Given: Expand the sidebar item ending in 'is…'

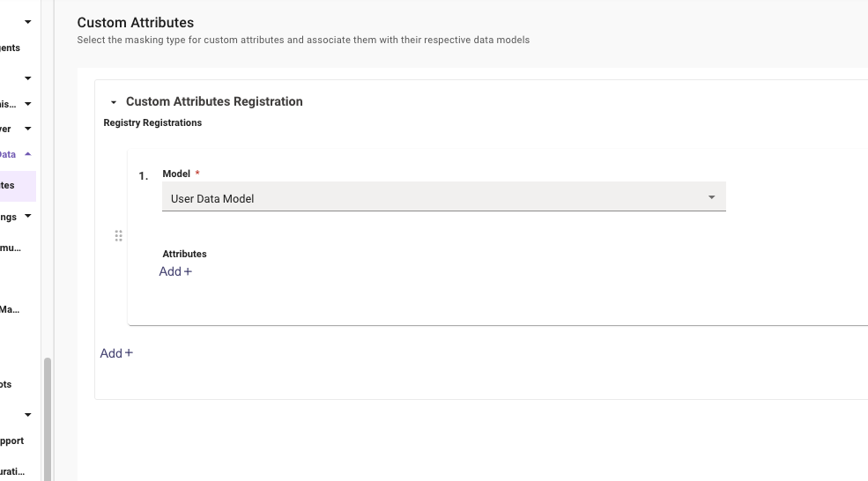Looking at the screenshot, I should pos(27,104).
